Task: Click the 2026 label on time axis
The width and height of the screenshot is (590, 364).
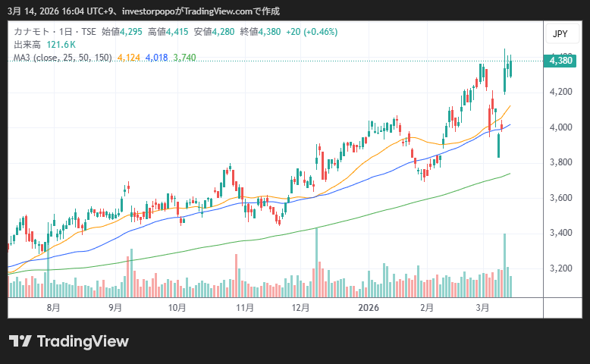Action: coord(369,307)
